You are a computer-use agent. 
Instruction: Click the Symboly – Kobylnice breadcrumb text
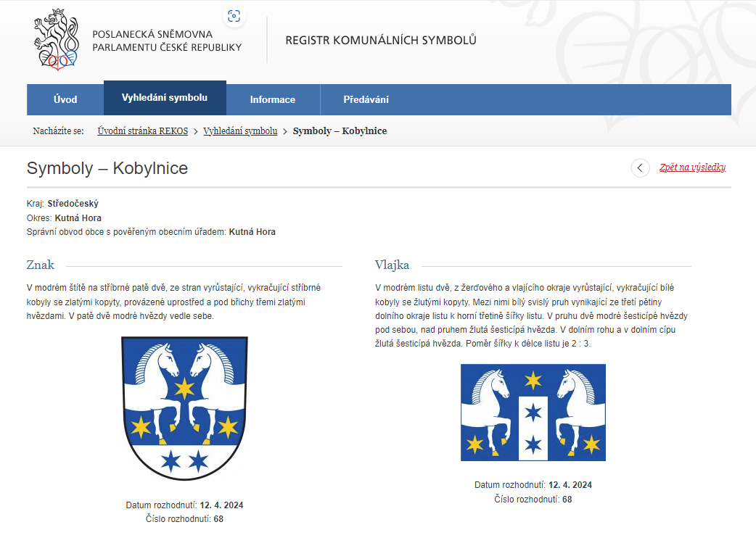(340, 131)
